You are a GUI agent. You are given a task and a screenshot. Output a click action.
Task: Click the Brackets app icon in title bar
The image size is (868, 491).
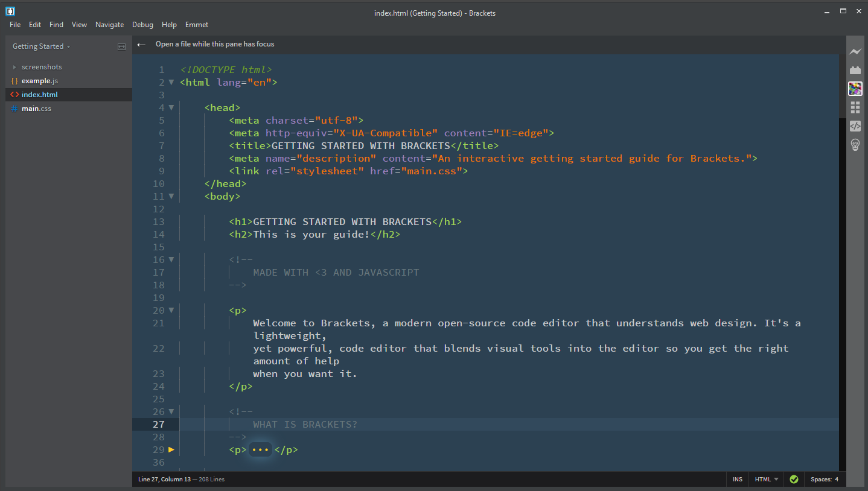tap(10, 11)
